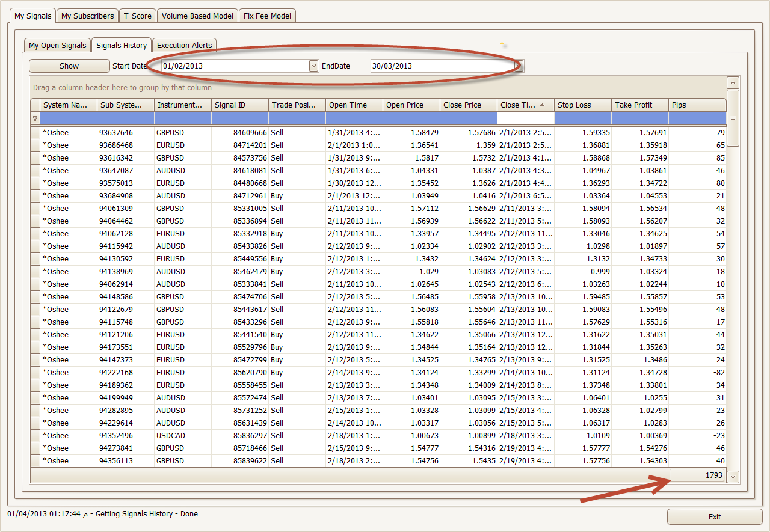The height and width of the screenshot is (532, 770).
Task: Sort by System Name column header
Action: point(69,105)
